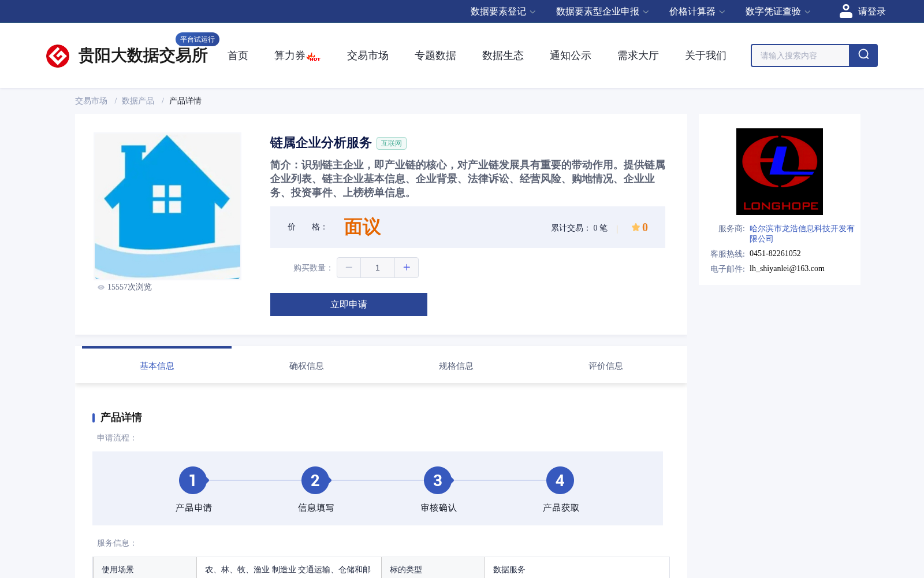Increase purchase quantity with plus button

tap(407, 268)
